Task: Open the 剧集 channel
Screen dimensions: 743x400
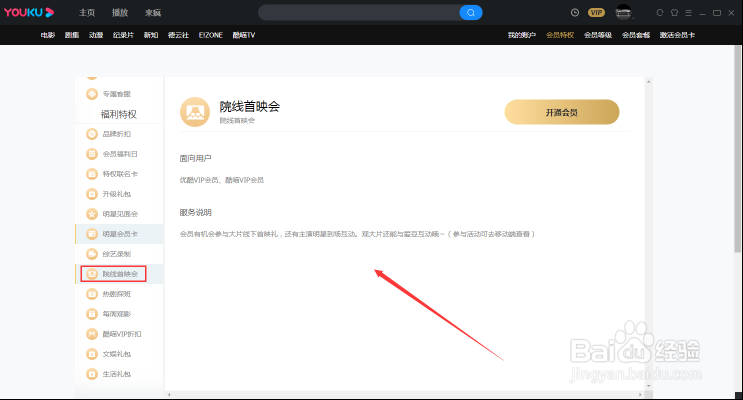Action: point(72,35)
